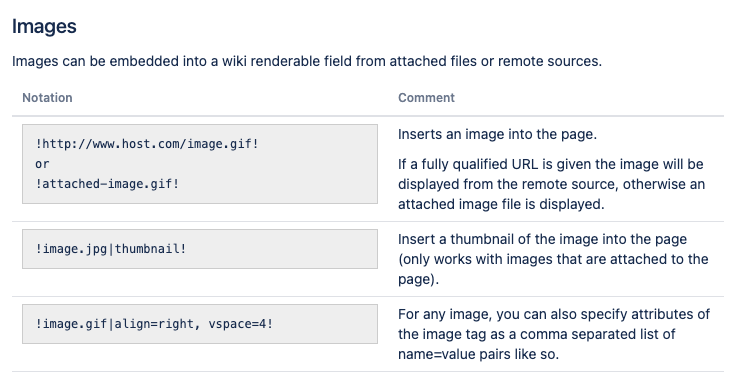Screen dimensions: 735x382
Task: Click 'the image tag as a comma separated' line
Action: [x=537, y=334]
